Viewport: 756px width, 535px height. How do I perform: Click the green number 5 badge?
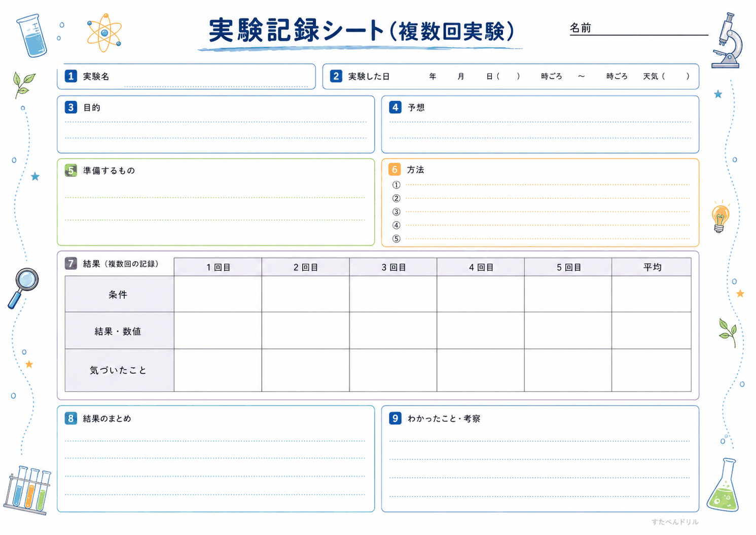coord(70,170)
